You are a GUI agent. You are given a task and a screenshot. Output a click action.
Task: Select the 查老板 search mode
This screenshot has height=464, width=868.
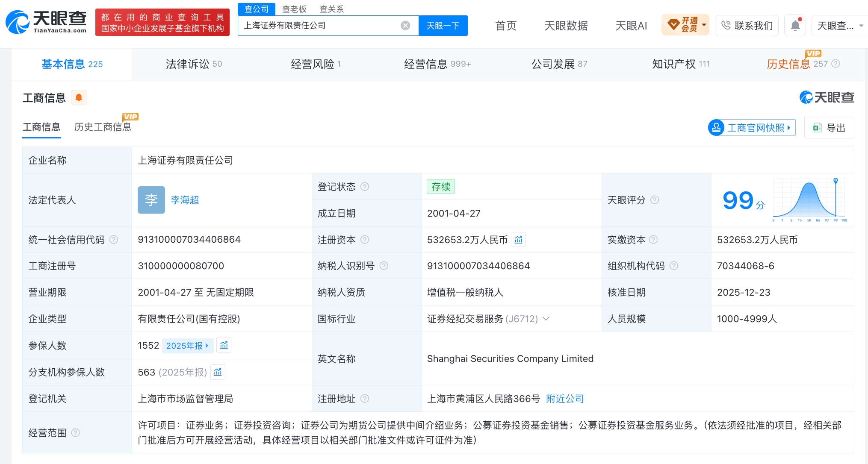pyautogui.click(x=294, y=9)
